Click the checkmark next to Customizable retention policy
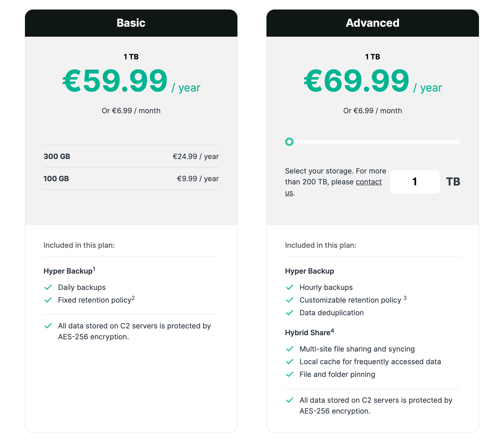 [x=290, y=300]
